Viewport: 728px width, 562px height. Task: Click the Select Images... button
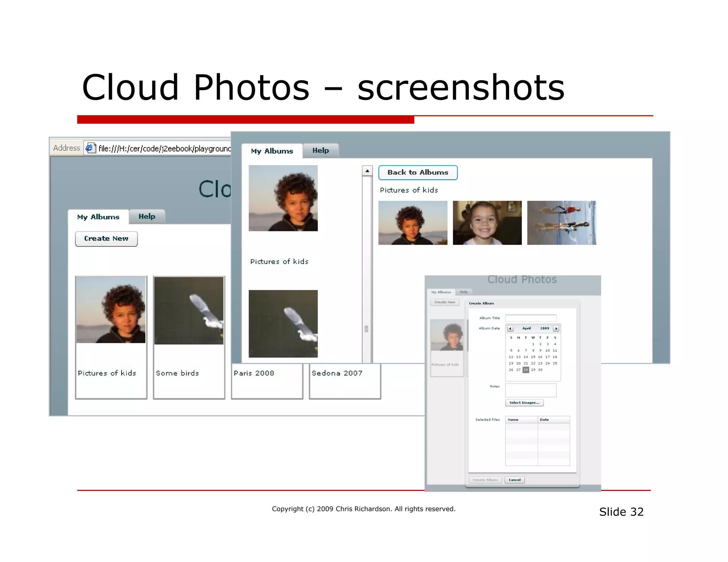[x=524, y=403]
